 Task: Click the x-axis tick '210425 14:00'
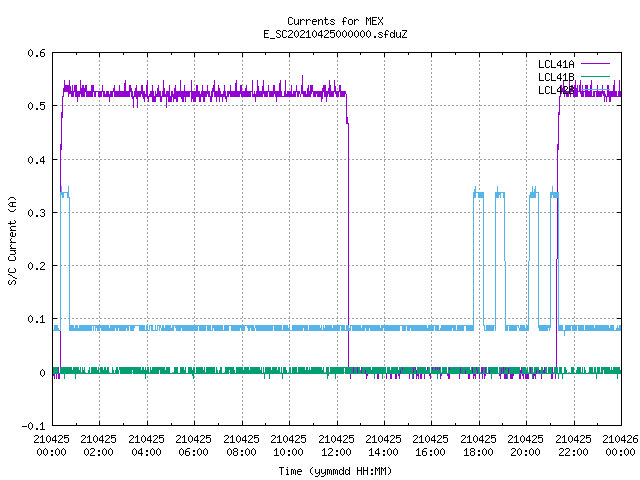click(x=383, y=446)
